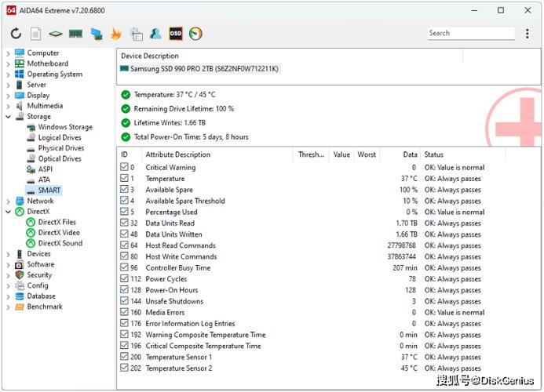544x392 pixels.
Task: Click the user profile toolbar icon
Action: [x=155, y=34]
